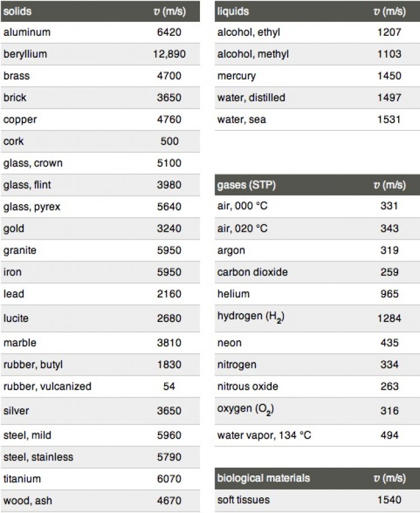
Task: Select the aluminum row label
Action: 27,32
